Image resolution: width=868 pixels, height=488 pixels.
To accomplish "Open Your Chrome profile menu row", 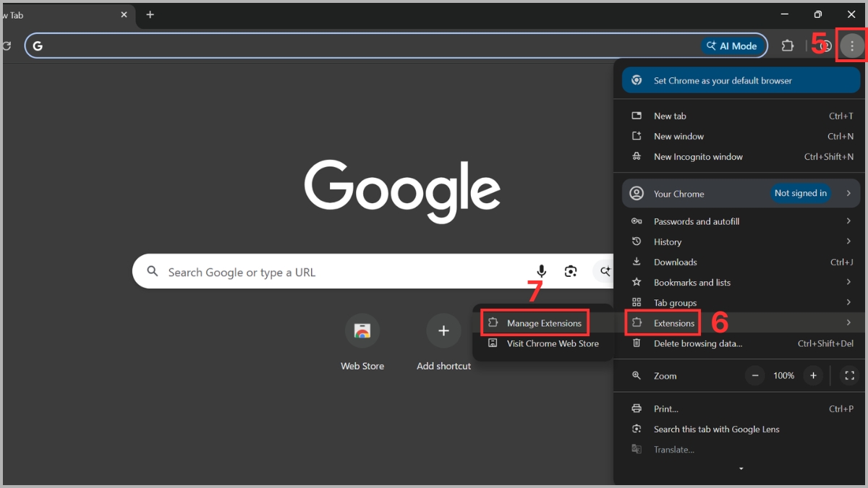I will pyautogui.click(x=741, y=193).
